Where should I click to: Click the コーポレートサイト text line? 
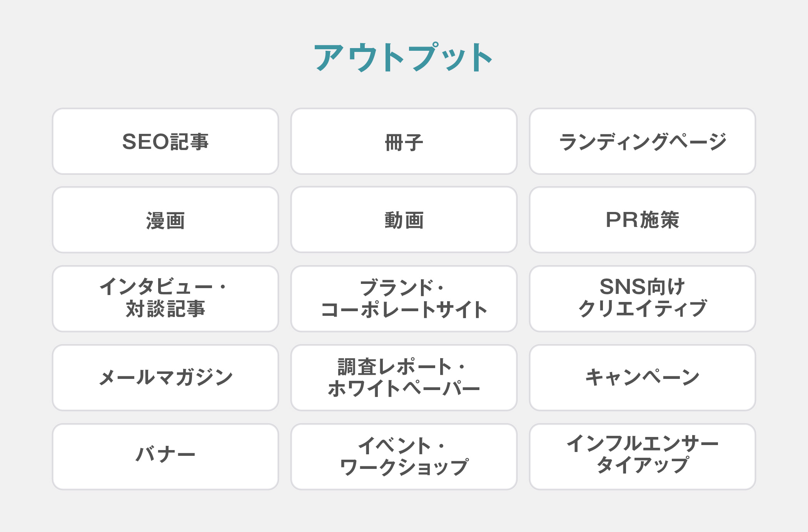click(404, 310)
